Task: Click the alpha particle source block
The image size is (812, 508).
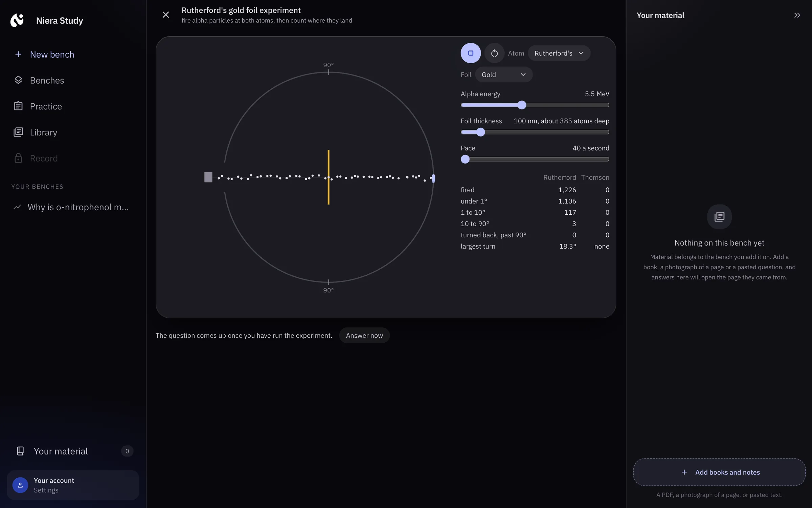Action: pyautogui.click(x=208, y=177)
